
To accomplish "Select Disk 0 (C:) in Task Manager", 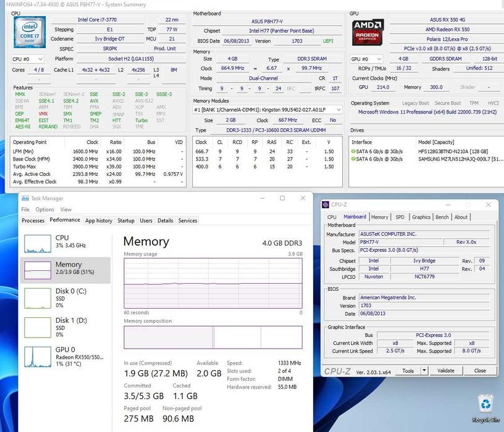I will [65, 298].
